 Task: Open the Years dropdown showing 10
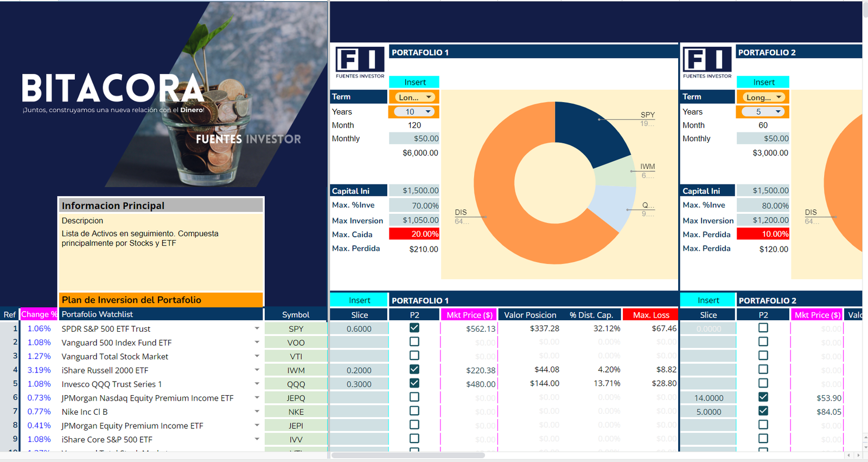tap(414, 112)
